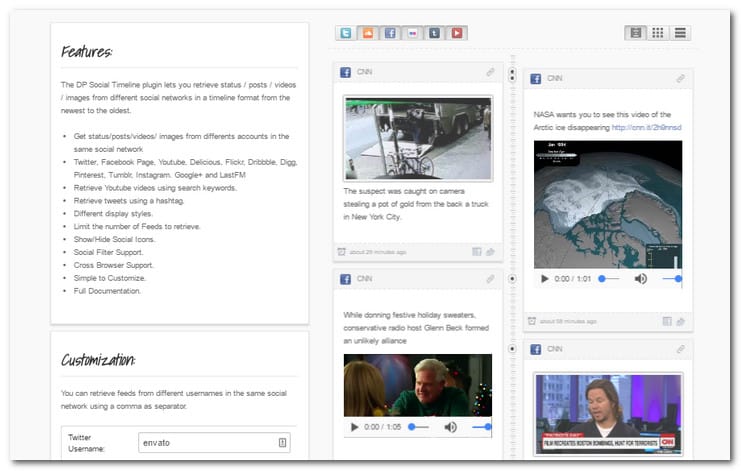The height and width of the screenshot is (471, 741).
Task: Toggle the Facebook feed filter icon
Action: point(390,33)
